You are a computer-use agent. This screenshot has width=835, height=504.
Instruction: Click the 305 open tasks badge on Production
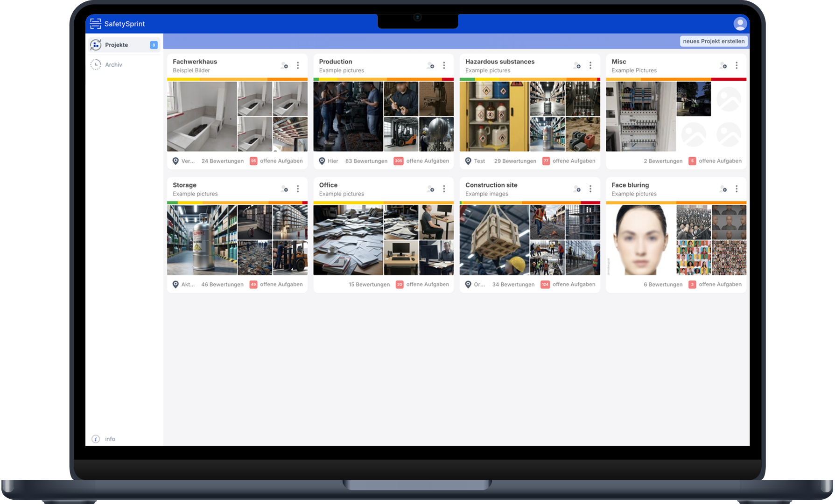pyautogui.click(x=398, y=161)
